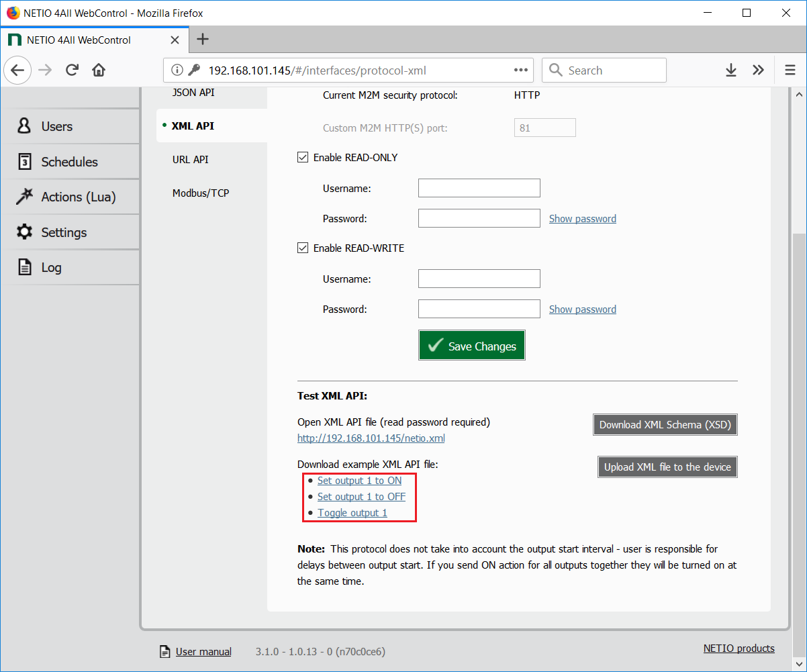Open Log in the sidebar

pos(70,267)
